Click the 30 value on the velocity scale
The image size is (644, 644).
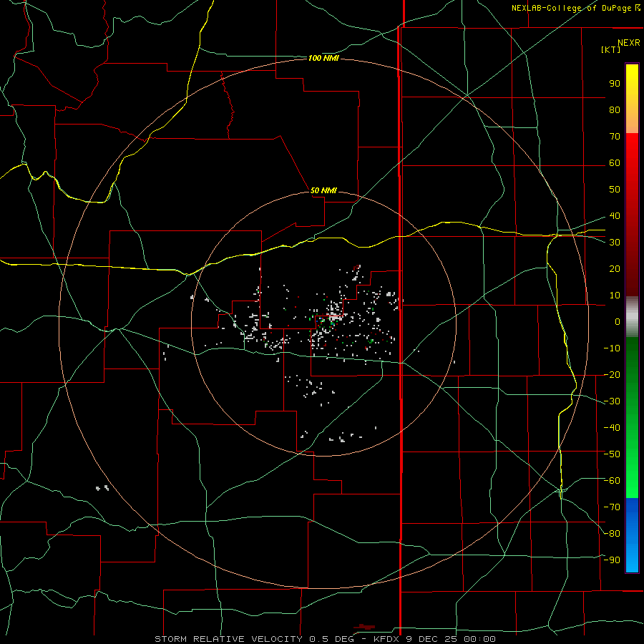pyautogui.click(x=615, y=243)
